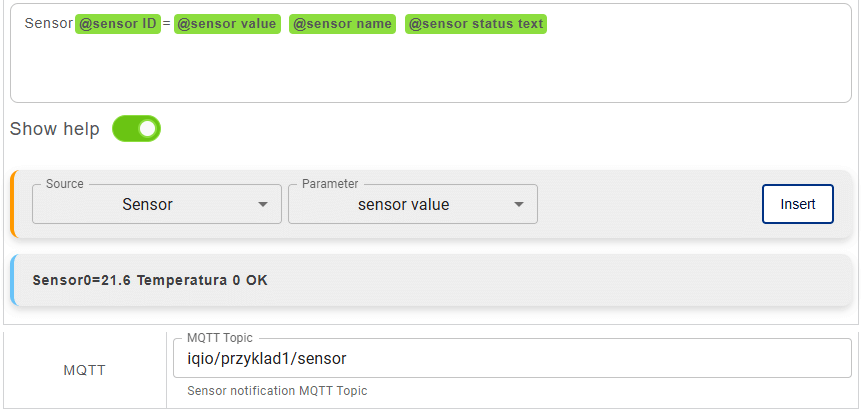This screenshot has height=412, width=862.
Task: Click the equals sign in the template
Action: [x=166, y=24]
